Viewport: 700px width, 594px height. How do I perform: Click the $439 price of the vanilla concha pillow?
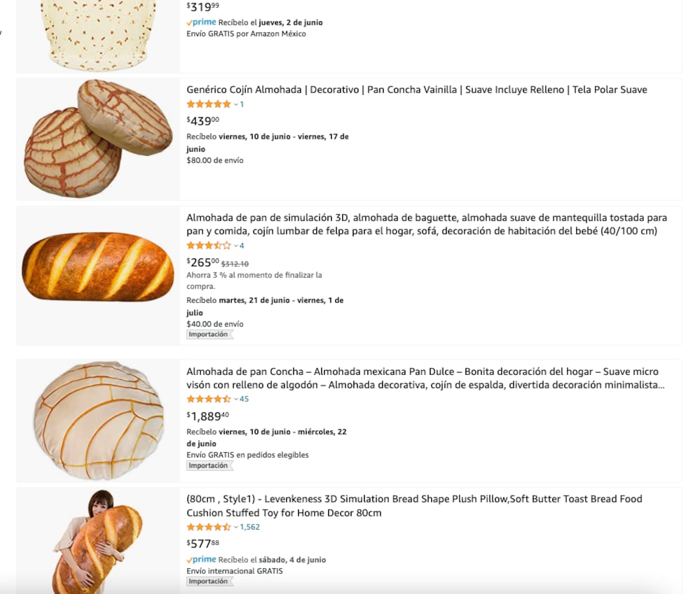(203, 121)
